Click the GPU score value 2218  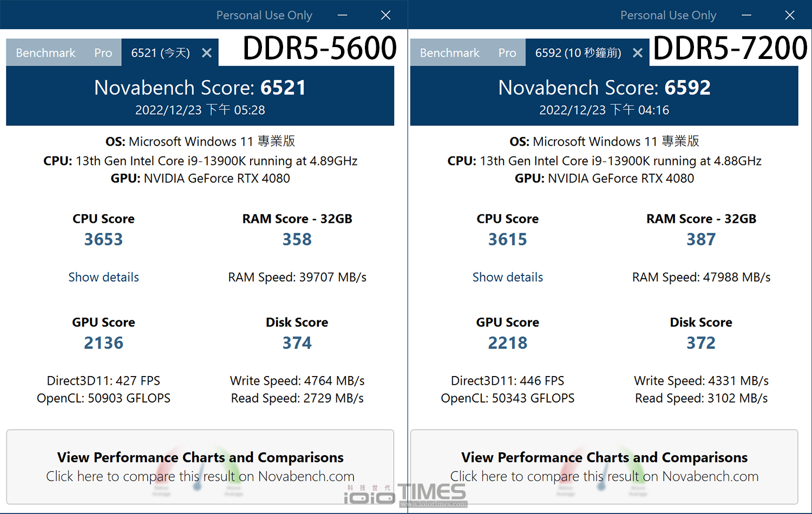[508, 343]
